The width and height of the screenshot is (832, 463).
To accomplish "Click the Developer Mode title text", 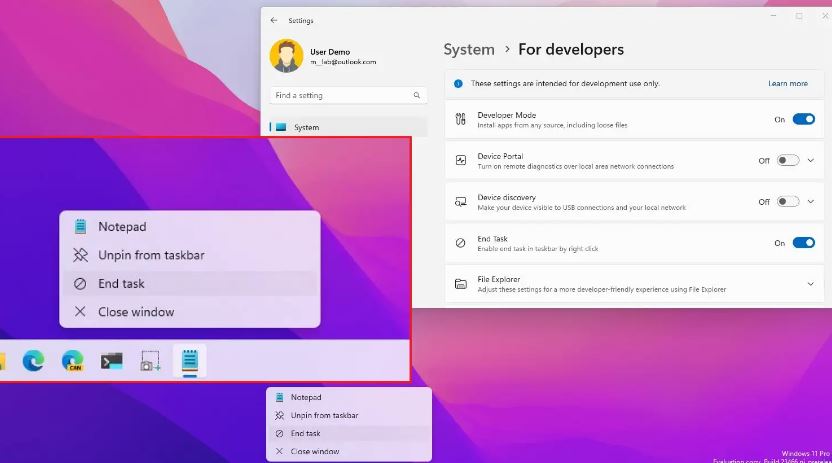I will [507, 115].
